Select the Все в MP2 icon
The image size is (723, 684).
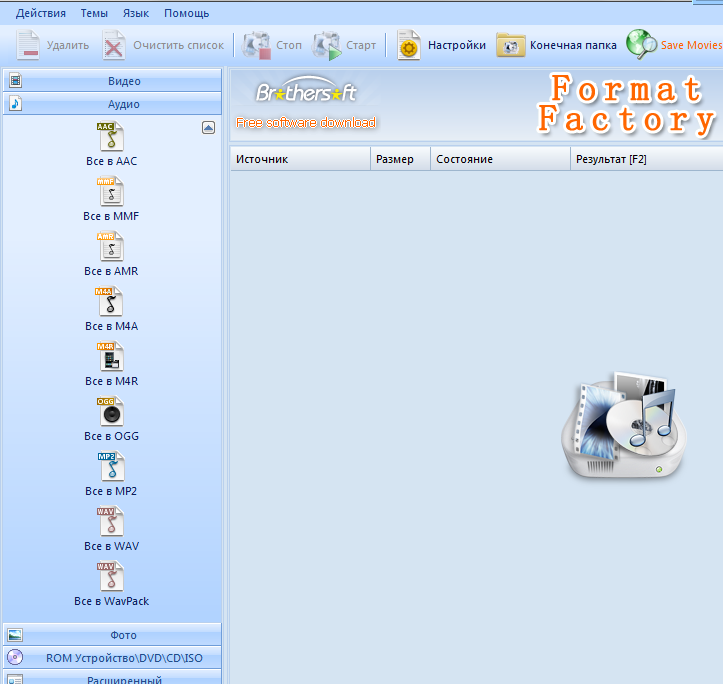(111, 466)
